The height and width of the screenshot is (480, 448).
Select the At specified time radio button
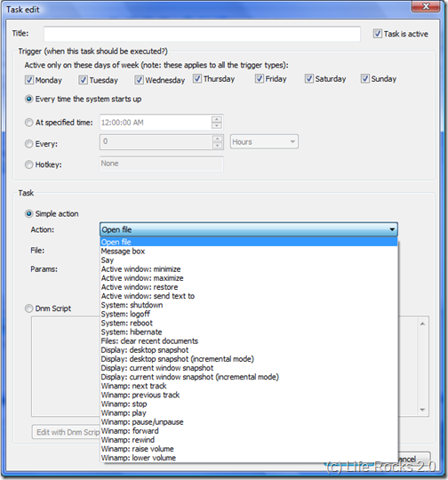pyautogui.click(x=28, y=123)
